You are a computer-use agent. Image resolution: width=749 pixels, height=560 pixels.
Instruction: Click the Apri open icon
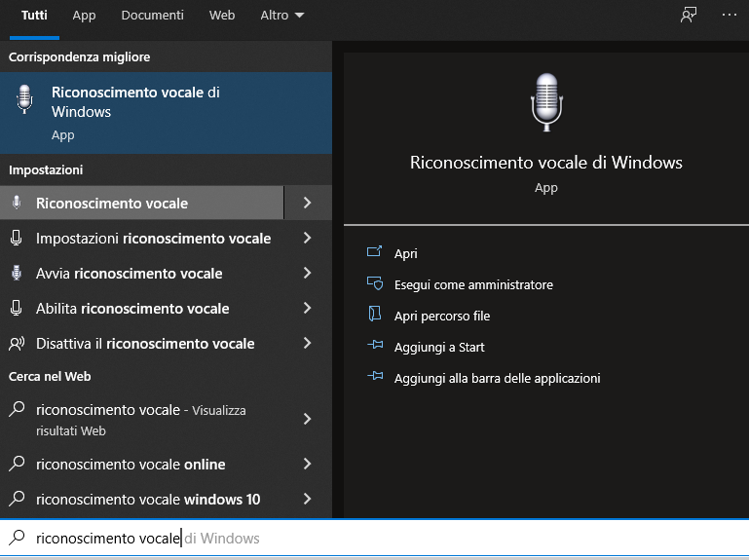(x=374, y=251)
